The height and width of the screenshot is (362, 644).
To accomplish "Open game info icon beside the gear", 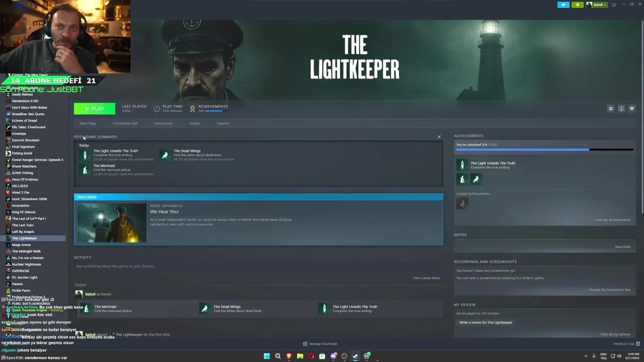I will (x=621, y=109).
